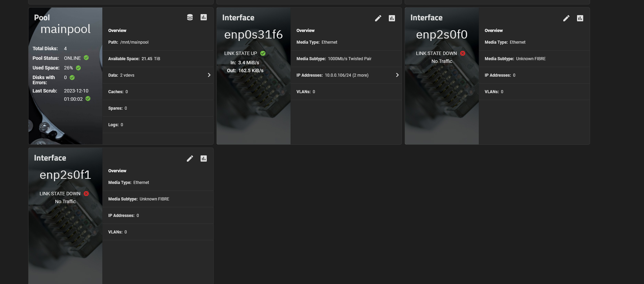Click Overview heading in mainpool card
644x284 pixels.
[117, 31]
